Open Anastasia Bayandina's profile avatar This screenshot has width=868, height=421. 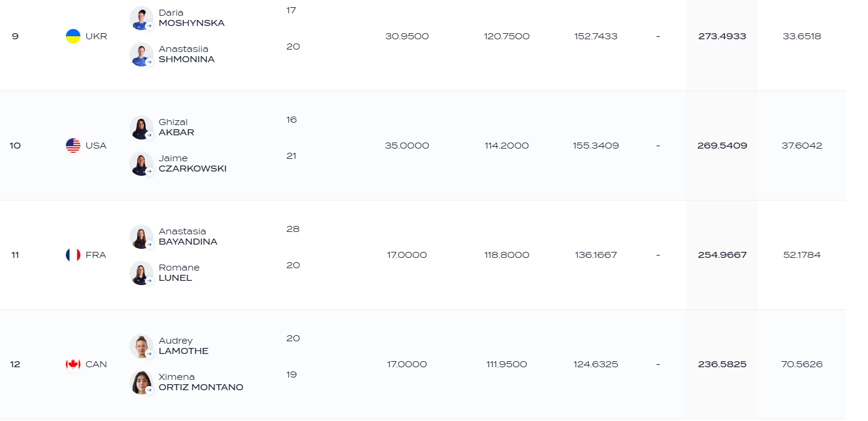[141, 237]
